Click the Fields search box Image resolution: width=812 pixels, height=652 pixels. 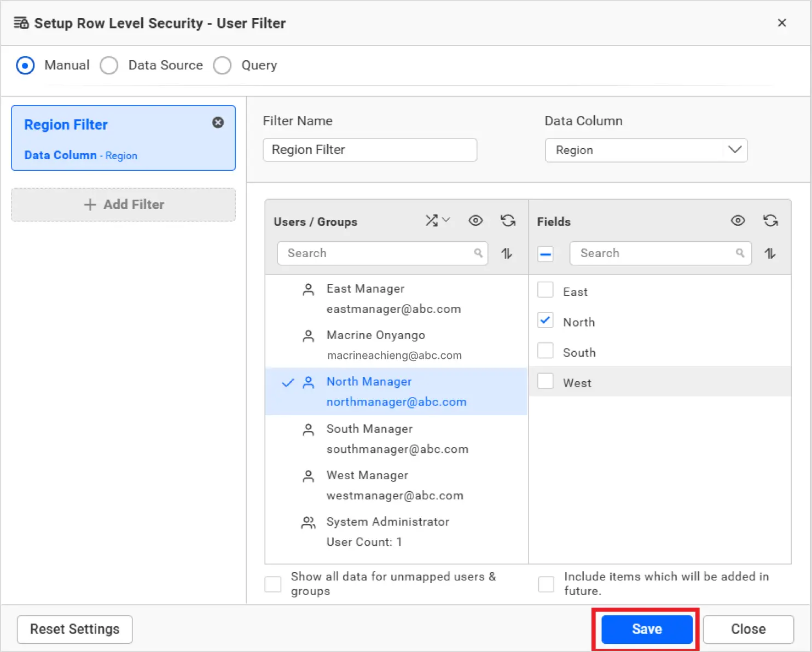tap(660, 253)
